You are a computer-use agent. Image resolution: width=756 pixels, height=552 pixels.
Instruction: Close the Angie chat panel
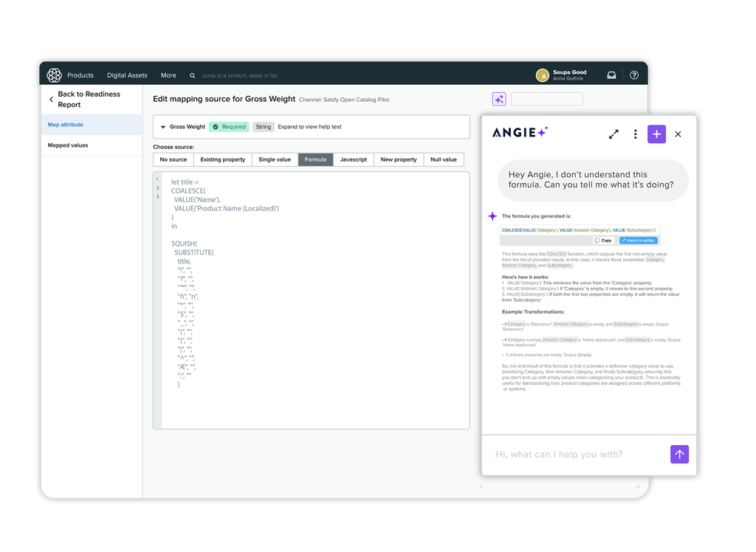tap(678, 134)
